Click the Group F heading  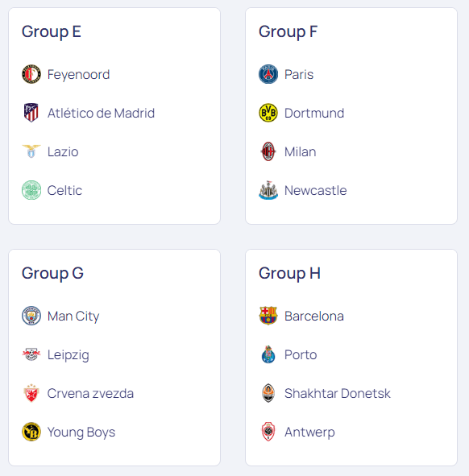click(288, 31)
